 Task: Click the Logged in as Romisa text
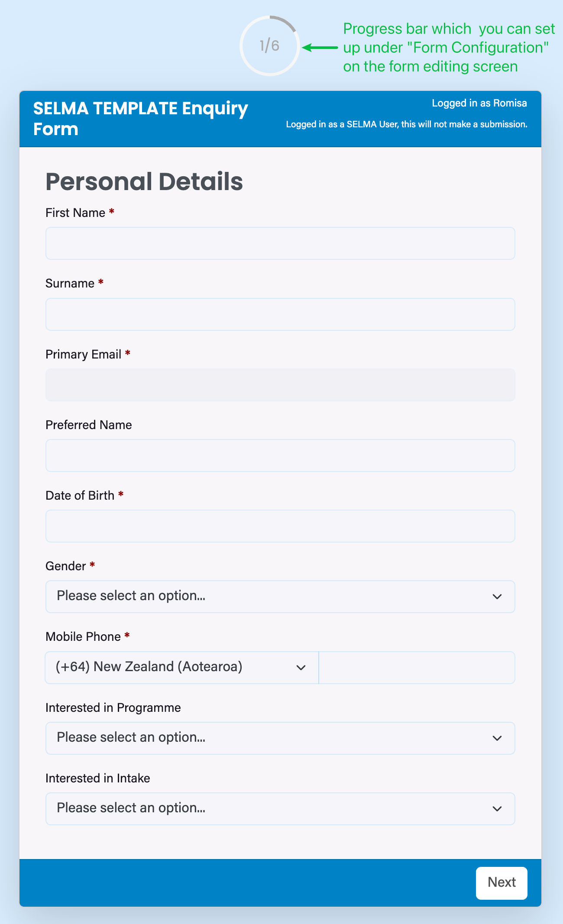(479, 103)
